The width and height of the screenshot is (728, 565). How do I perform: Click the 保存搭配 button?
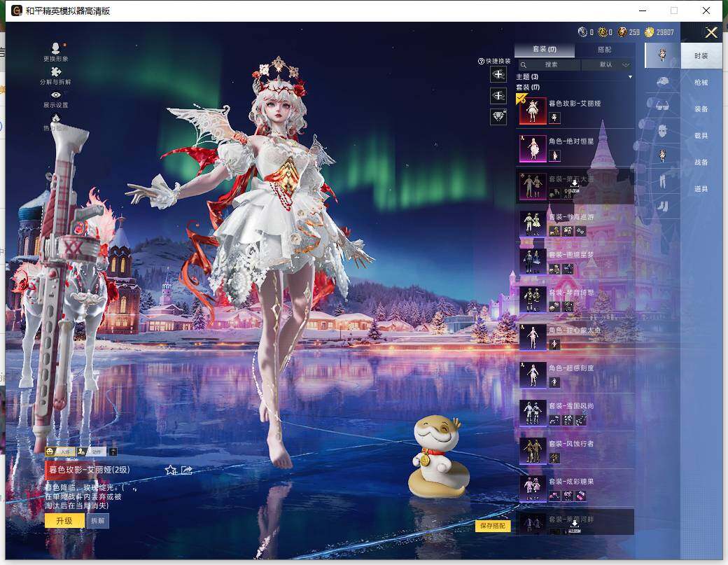(493, 526)
